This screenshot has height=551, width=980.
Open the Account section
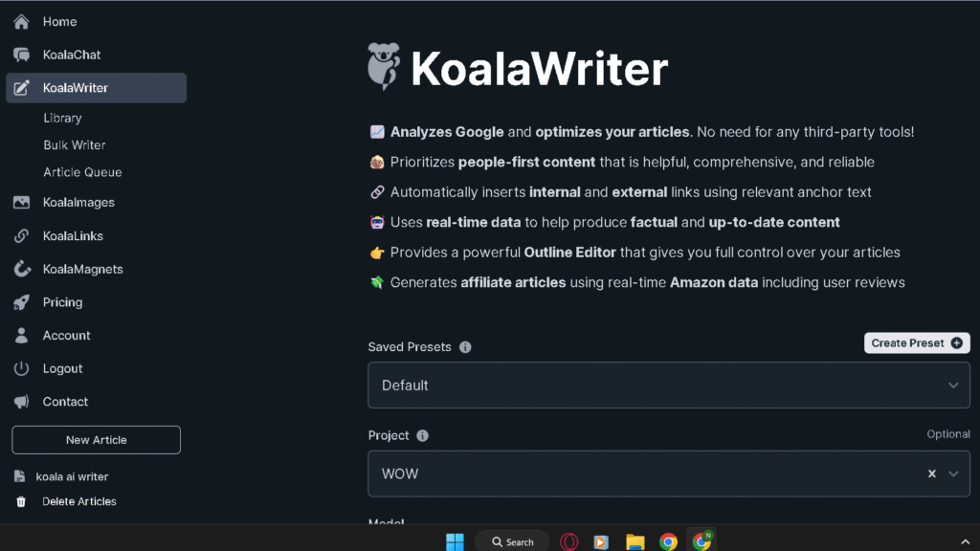tap(66, 335)
